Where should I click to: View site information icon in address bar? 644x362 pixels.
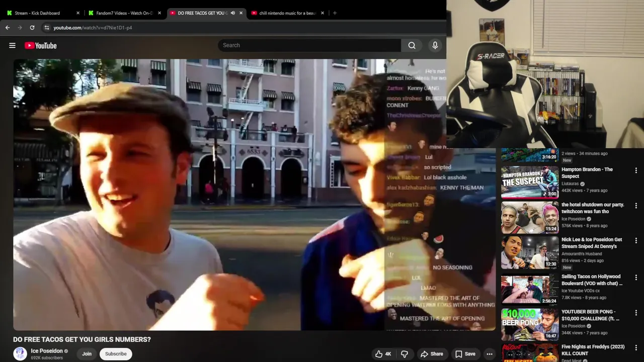click(x=46, y=28)
